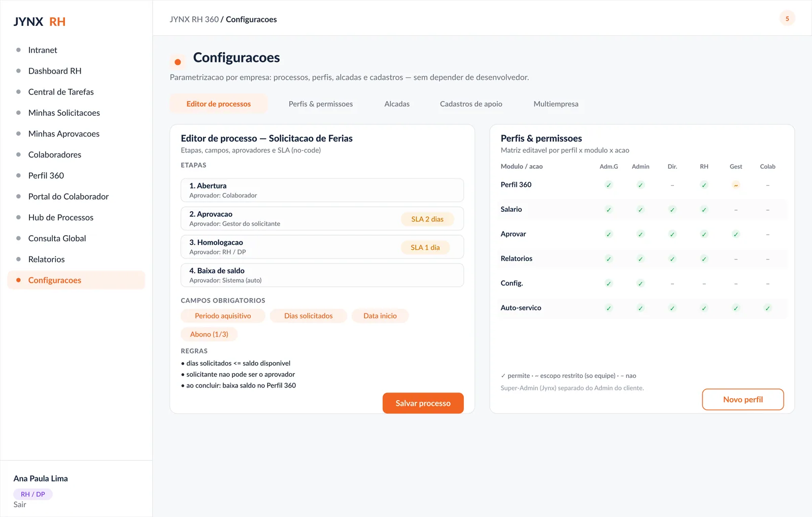Open Central de Tarefas
The image size is (812, 517).
click(x=76, y=92)
